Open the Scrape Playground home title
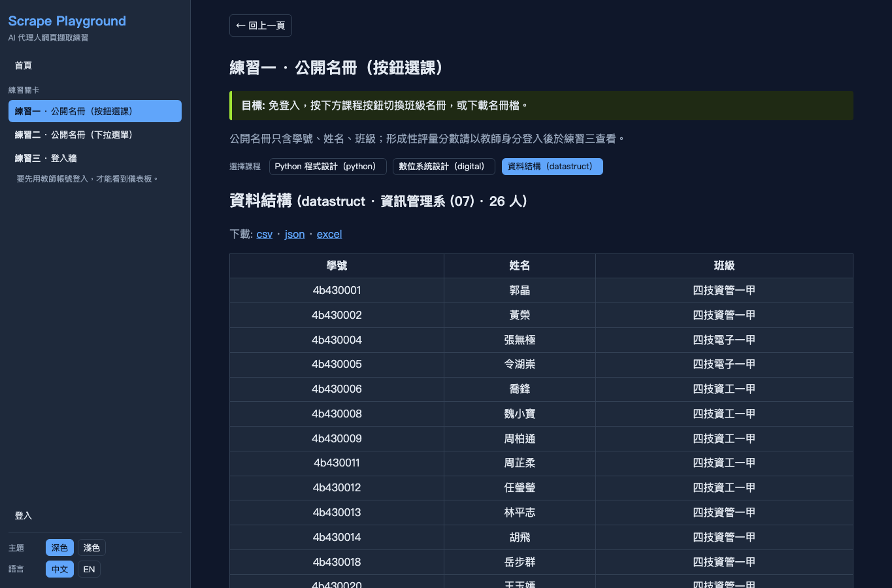Viewport: 892px width, 588px height. (67, 21)
